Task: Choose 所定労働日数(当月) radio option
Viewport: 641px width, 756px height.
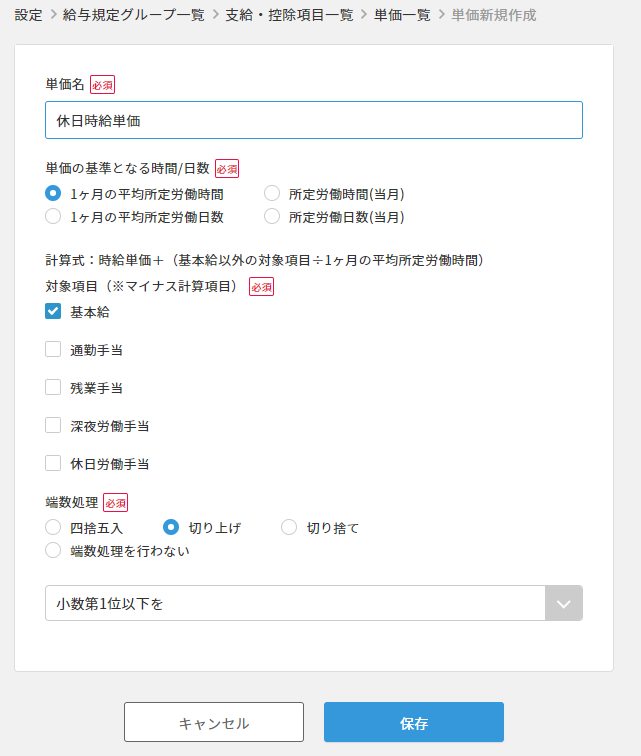Action: coord(272,216)
